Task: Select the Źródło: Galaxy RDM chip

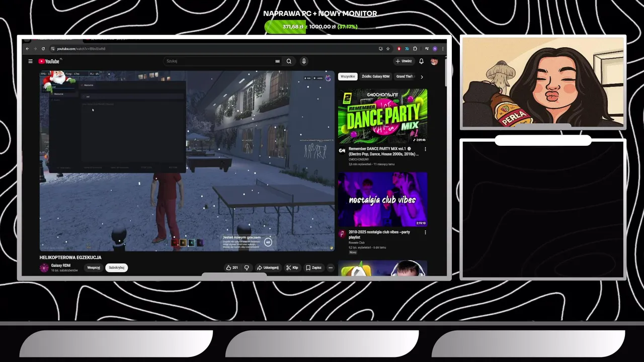Action: [375, 76]
